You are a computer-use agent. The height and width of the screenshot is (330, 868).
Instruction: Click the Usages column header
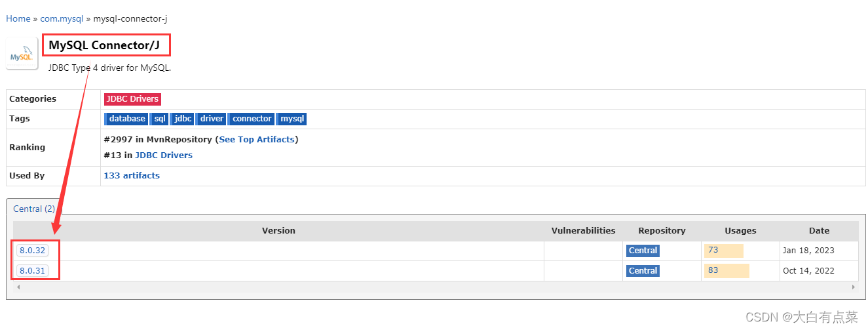tap(740, 231)
